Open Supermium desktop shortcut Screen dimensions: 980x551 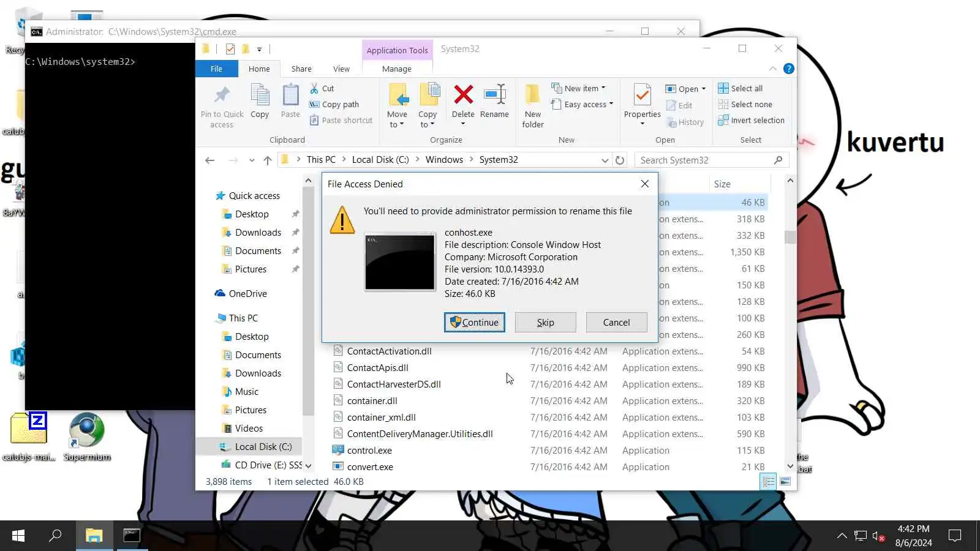pyautogui.click(x=87, y=436)
